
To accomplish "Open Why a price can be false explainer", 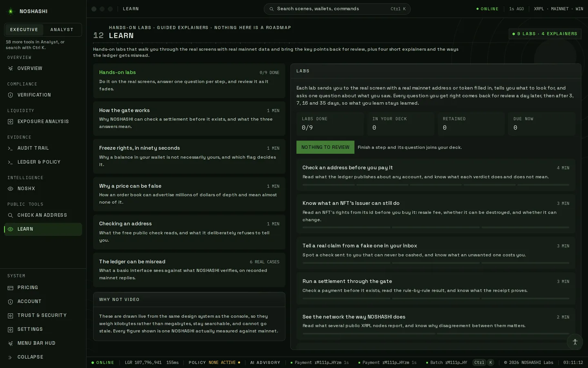I will (189, 194).
